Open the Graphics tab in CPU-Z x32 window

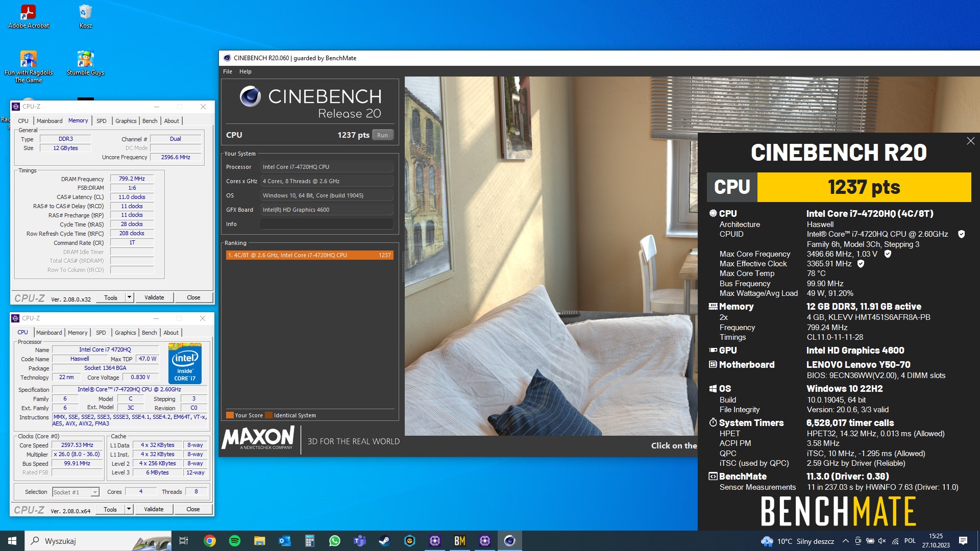[x=126, y=121]
